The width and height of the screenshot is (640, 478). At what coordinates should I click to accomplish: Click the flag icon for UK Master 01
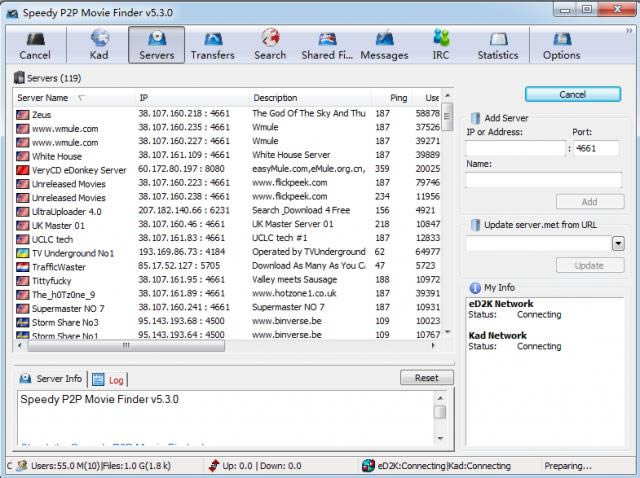pos(22,225)
